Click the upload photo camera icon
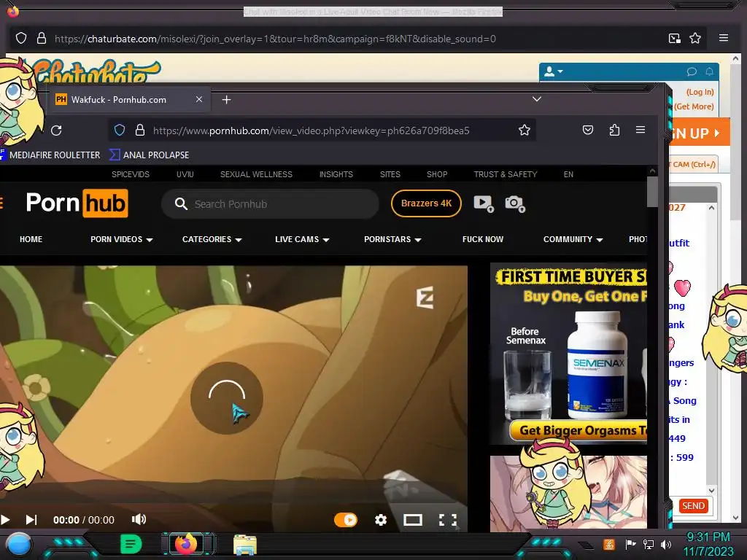 click(515, 204)
